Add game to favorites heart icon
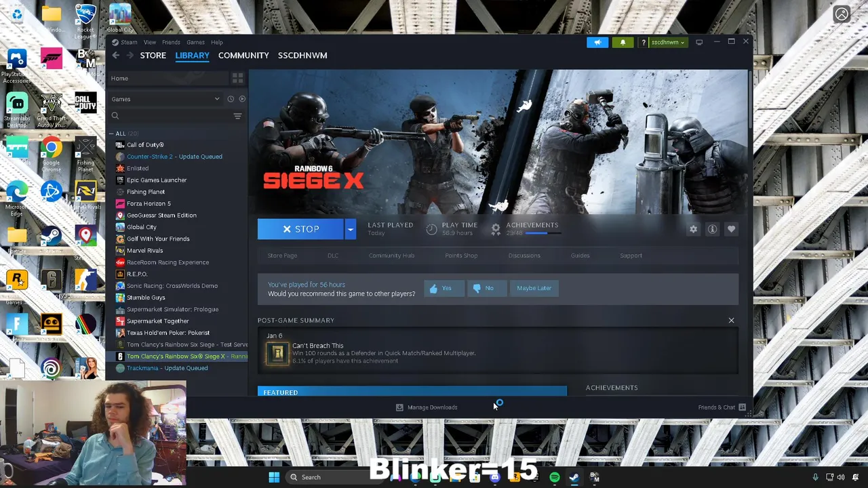This screenshot has width=868, height=488. [x=731, y=229]
